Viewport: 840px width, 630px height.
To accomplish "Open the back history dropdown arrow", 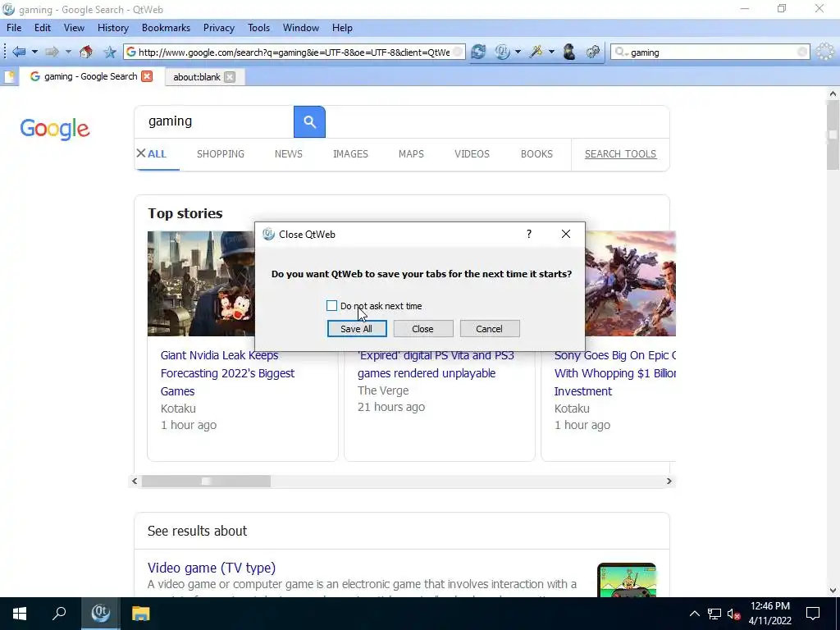I will pyautogui.click(x=34, y=52).
